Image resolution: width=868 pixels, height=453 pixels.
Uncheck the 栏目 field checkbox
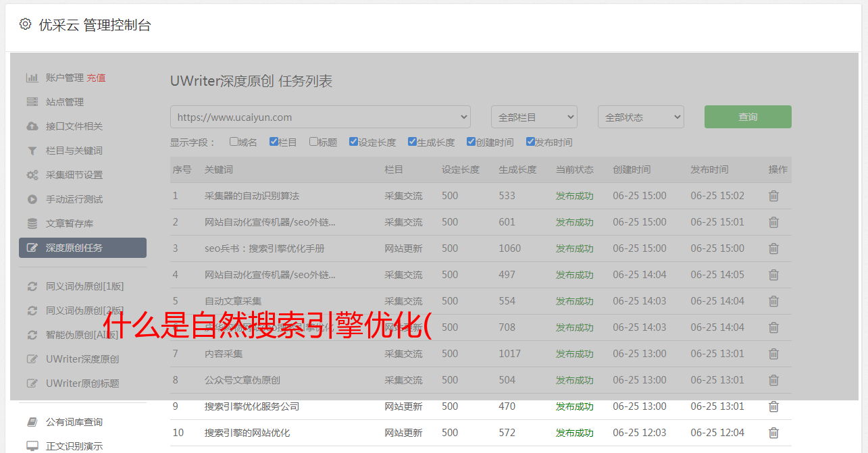point(274,142)
